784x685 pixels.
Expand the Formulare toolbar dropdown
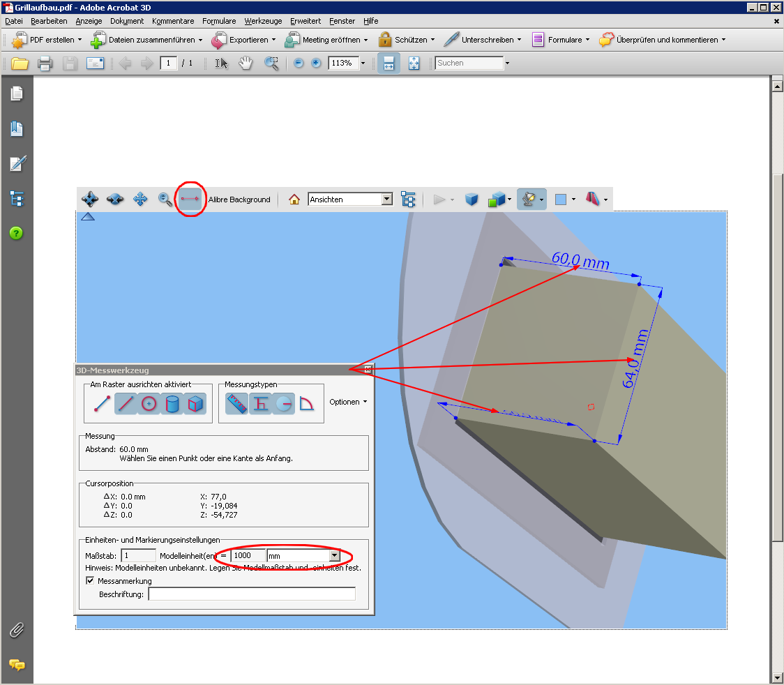tap(587, 40)
